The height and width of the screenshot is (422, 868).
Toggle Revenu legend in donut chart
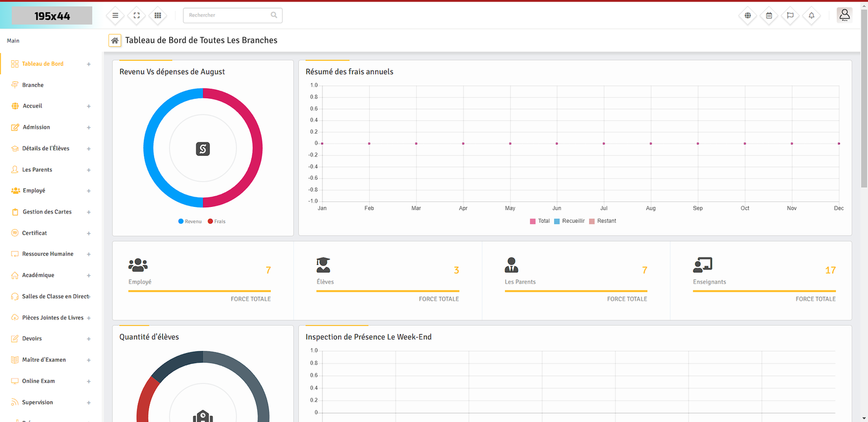[x=190, y=222]
